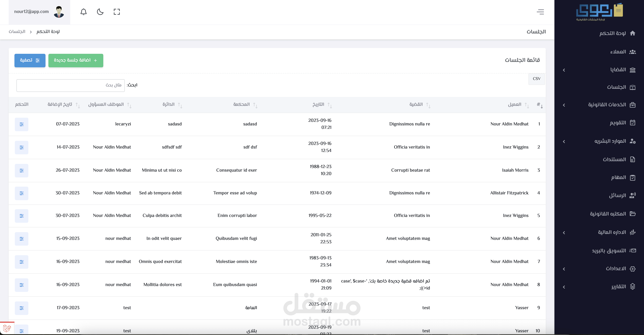Click the user avatar picture
The image size is (644, 335).
(x=59, y=12)
